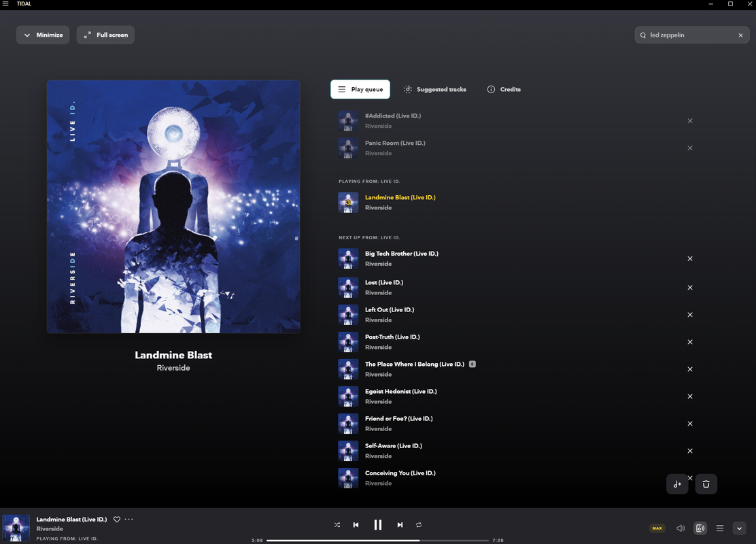Play Self-Aware (Live ID.) from queue
This screenshot has width=756, height=544.
tap(515, 451)
